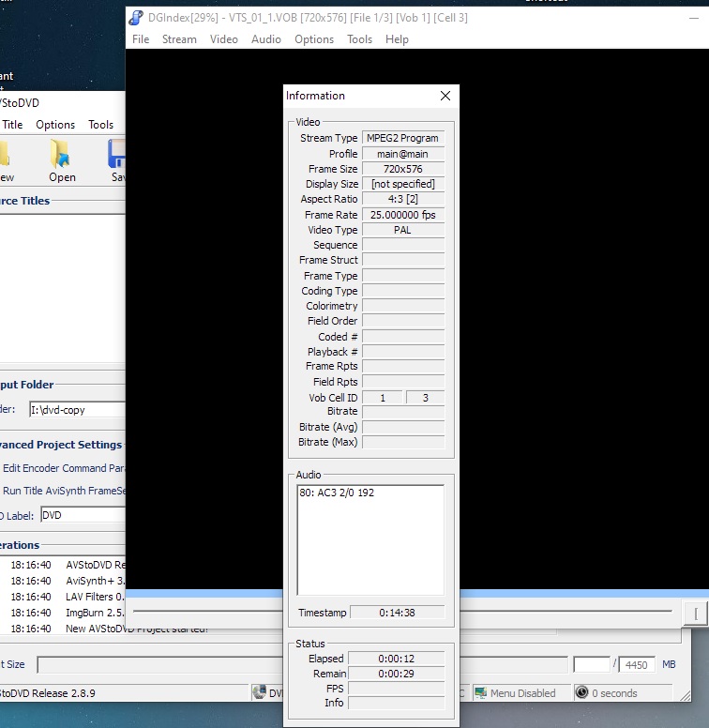
Task: Open the Video menu in DGIndex
Action: (x=223, y=39)
